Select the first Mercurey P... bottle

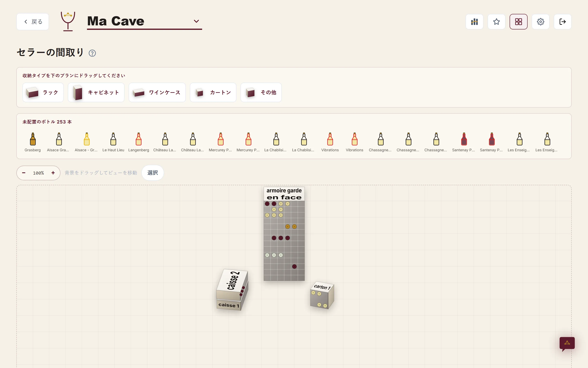(220, 142)
